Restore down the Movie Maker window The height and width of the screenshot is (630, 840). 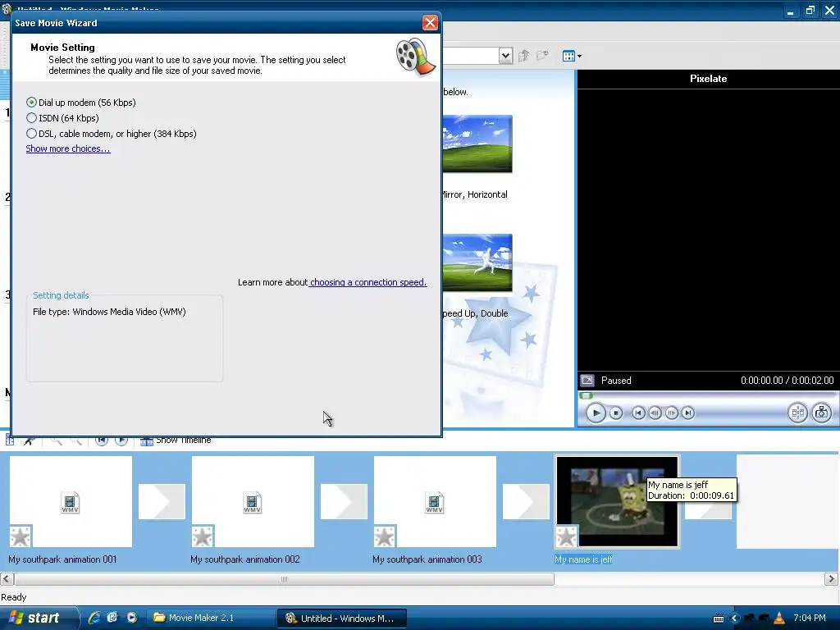810,11
